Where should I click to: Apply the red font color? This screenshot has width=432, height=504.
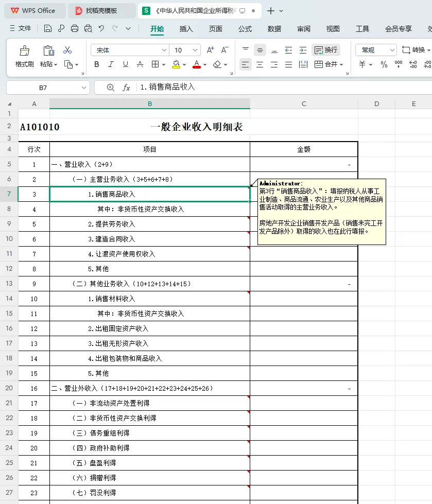197,64
